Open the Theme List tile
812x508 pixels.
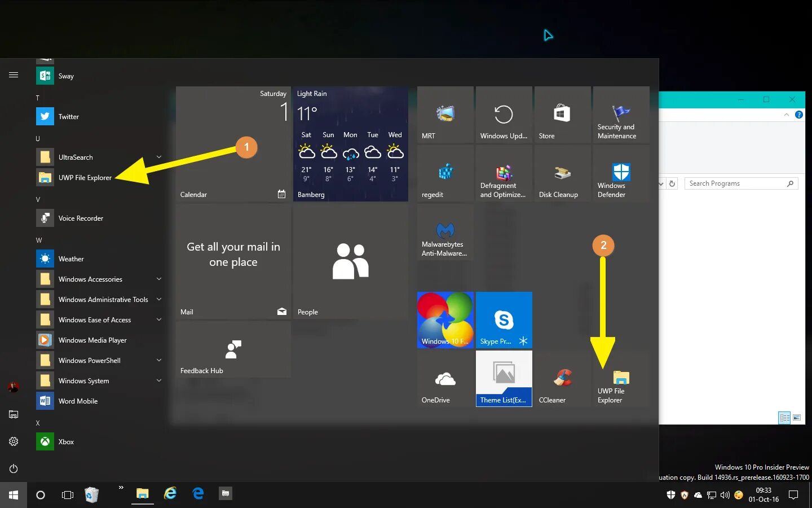(504, 379)
